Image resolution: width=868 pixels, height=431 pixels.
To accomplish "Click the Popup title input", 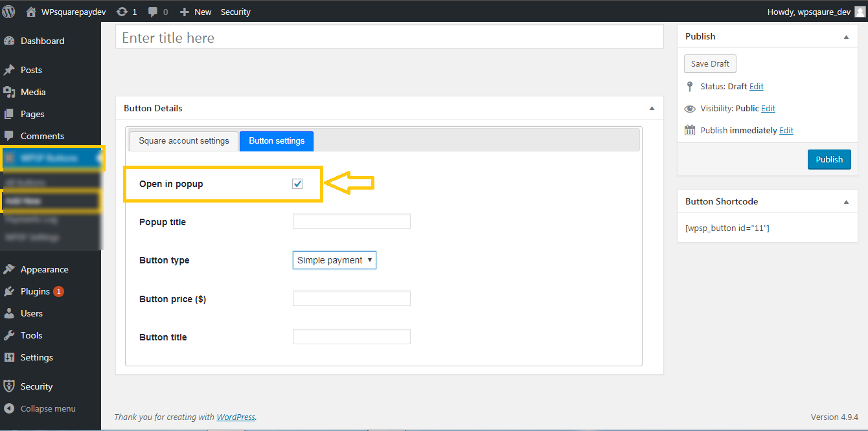I will [352, 221].
